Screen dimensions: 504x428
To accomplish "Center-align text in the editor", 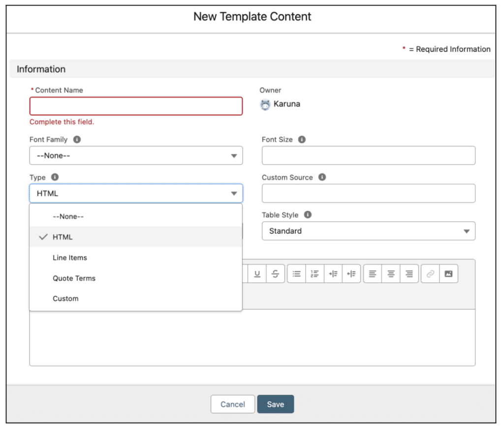I will (x=391, y=274).
